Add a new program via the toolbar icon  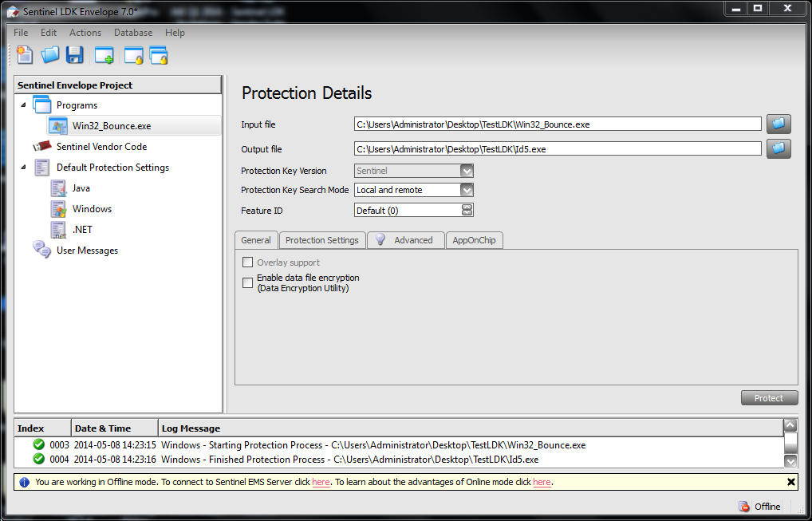[104, 54]
